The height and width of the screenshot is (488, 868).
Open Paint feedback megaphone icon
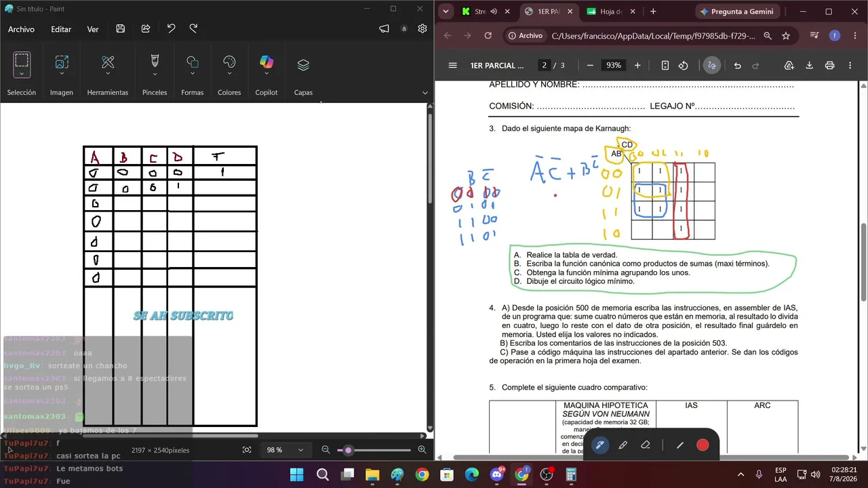pyautogui.click(x=384, y=28)
